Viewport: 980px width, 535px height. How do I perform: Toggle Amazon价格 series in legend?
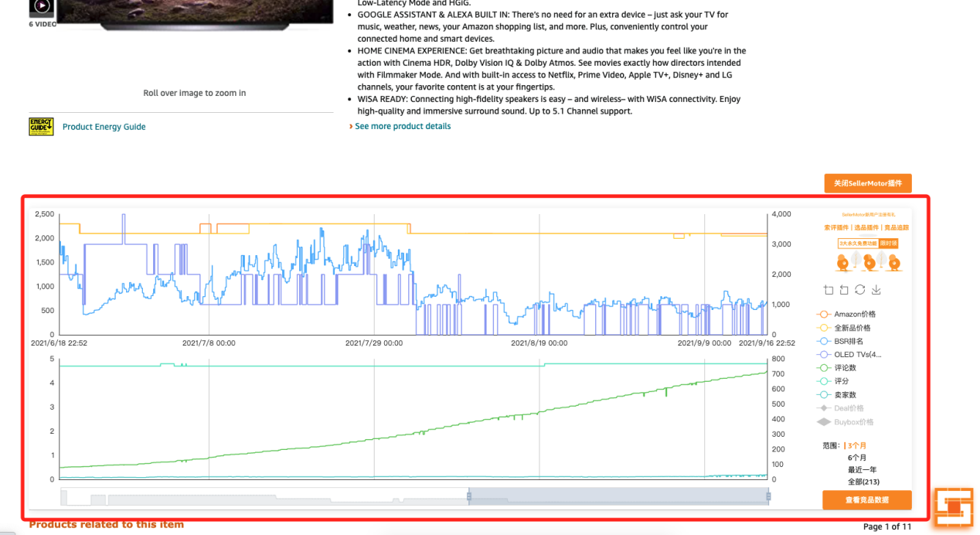[846, 315]
